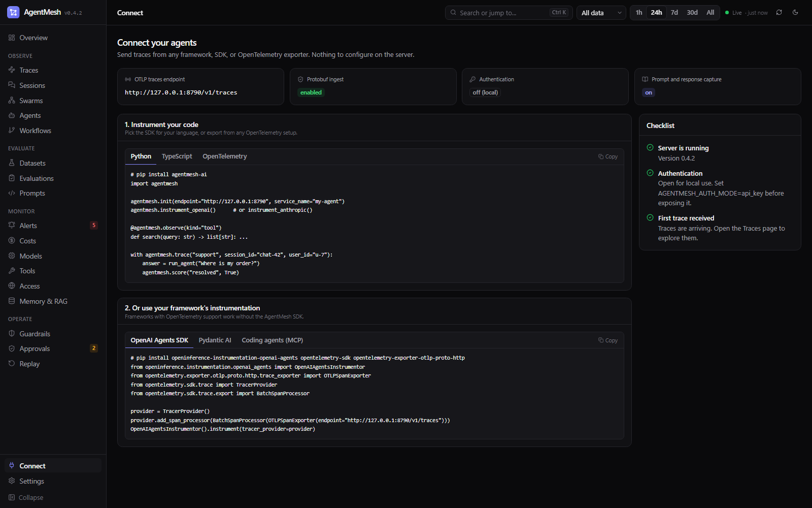
Task: Open Evaluations via its clipboard icon
Action: [12, 178]
